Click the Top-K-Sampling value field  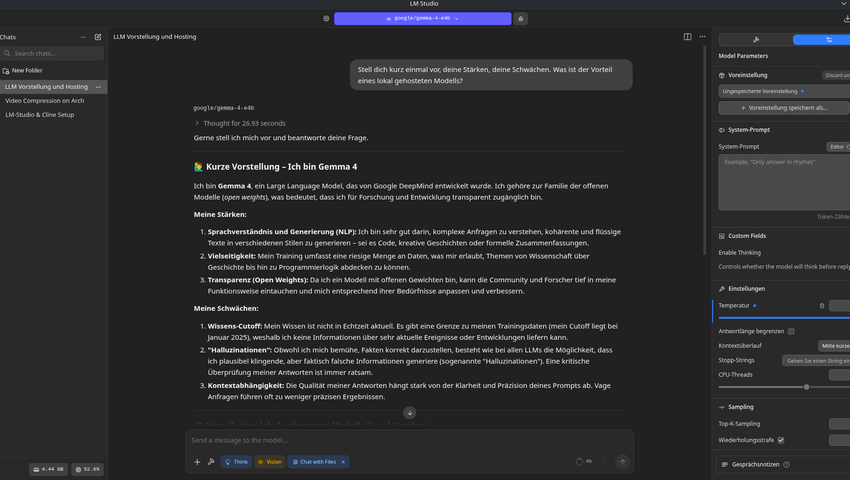coord(840,424)
